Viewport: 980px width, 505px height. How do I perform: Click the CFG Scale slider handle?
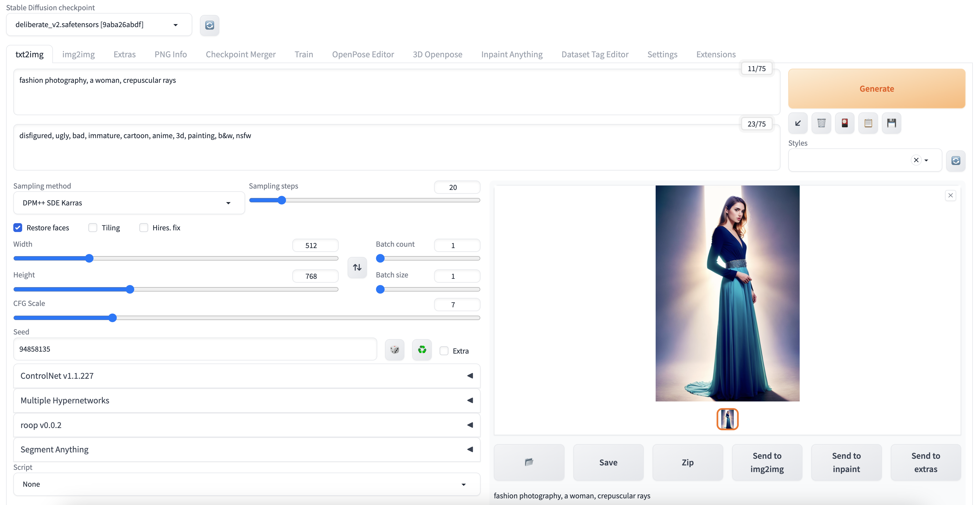(112, 318)
